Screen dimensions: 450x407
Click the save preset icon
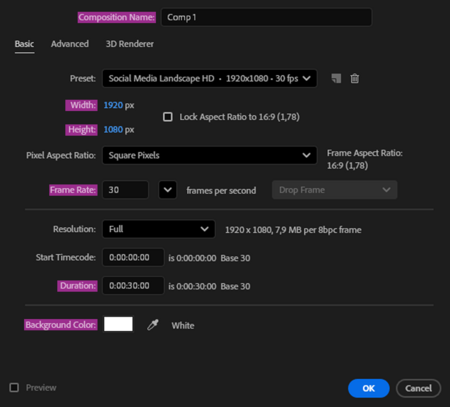(336, 78)
